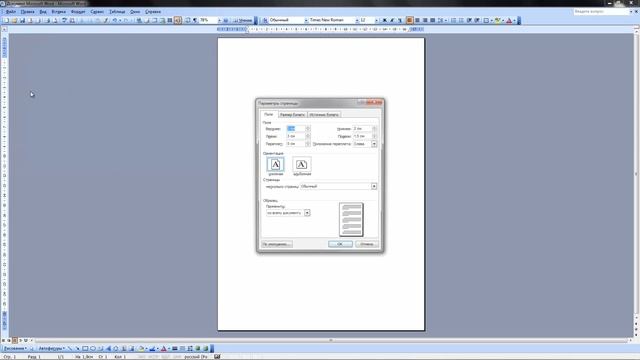Click Отмена in Page Setup dialog

367,244
